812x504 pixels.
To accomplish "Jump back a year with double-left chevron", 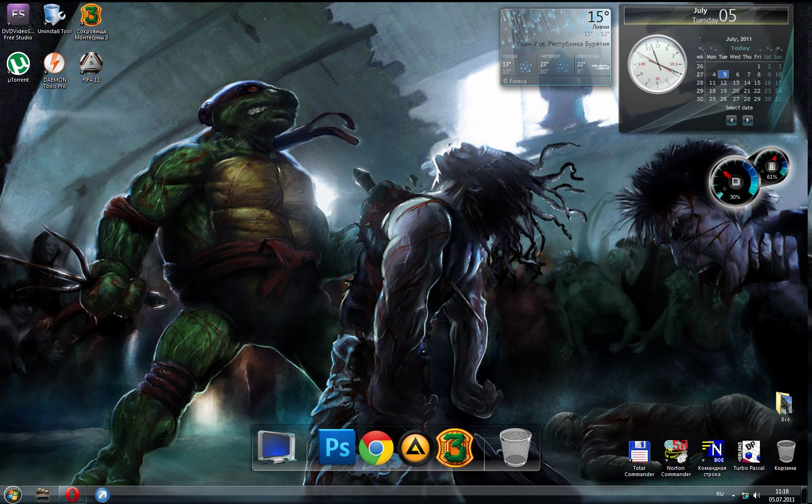I will click(701, 49).
